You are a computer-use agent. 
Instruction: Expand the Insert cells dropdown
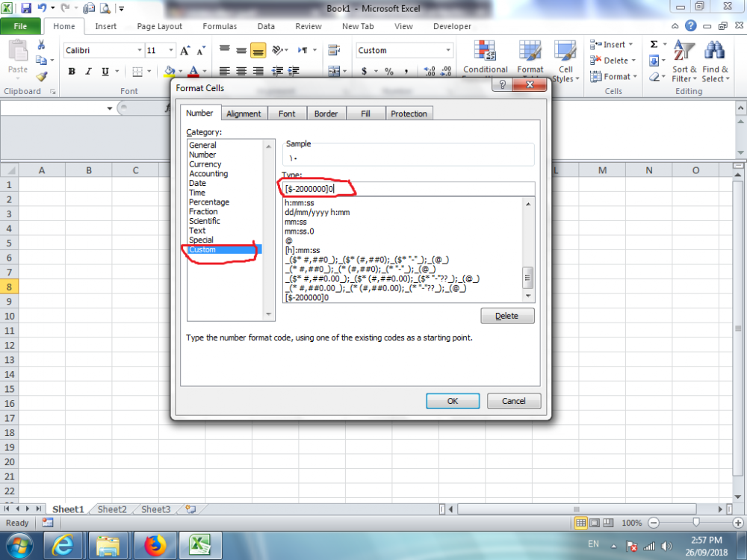click(x=630, y=44)
